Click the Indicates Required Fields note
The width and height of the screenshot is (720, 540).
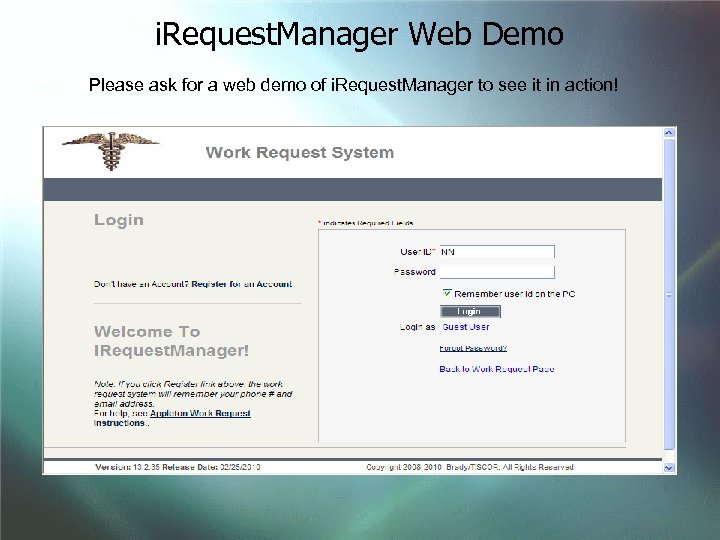[366, 223]
